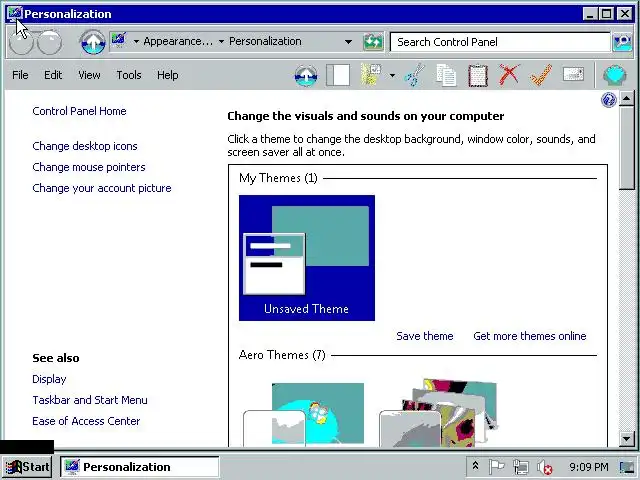Select the Unsaved Theme thumbnail
The width and height of the screenshot is (640, 480).
tap(307, 258)
